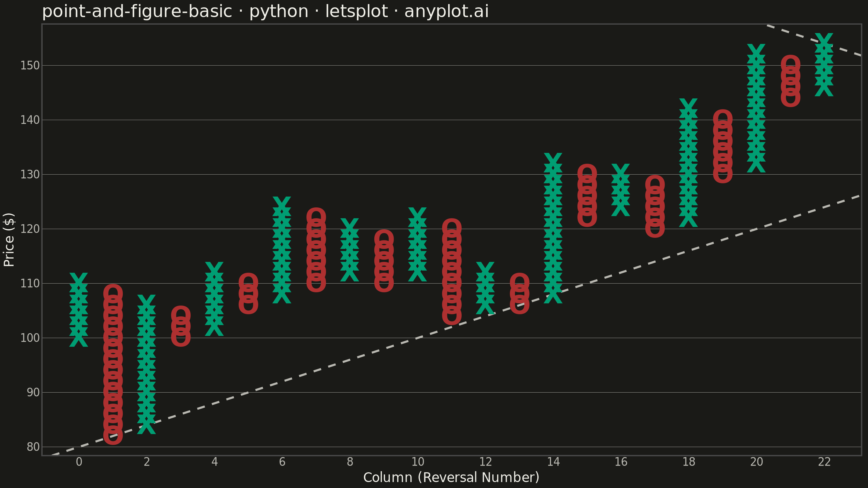
Task: Click the 100 price axis tick
Action: (30, 338)
